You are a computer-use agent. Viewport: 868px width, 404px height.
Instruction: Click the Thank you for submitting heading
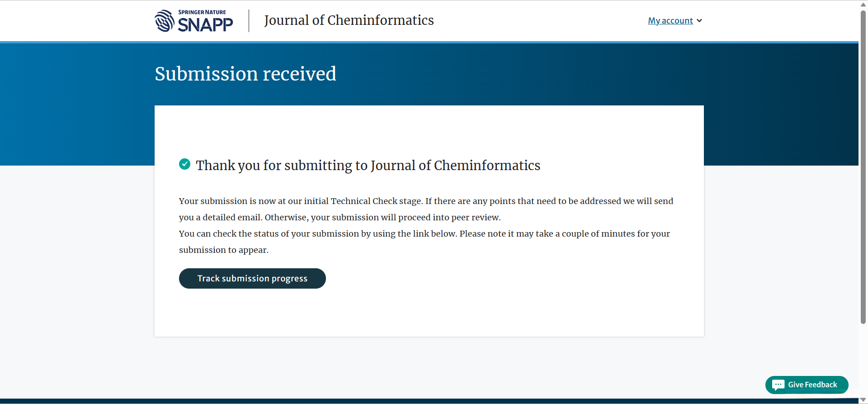(x=368, y=166)
